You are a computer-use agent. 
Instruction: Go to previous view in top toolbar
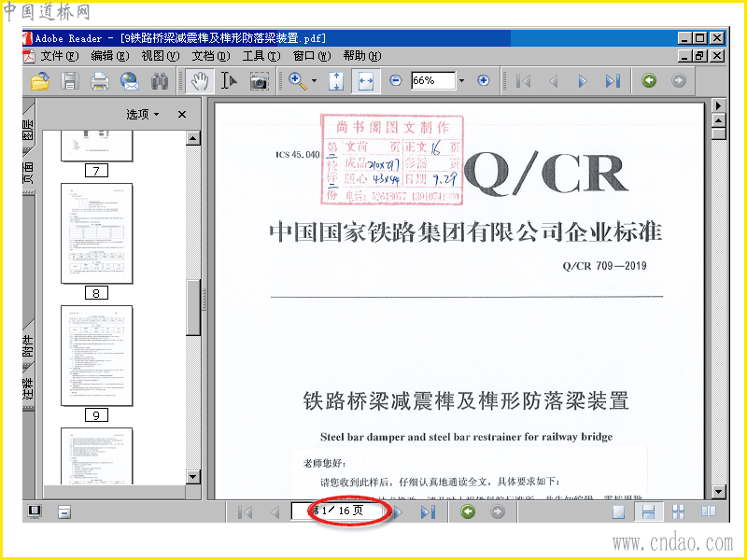(649, 80)
